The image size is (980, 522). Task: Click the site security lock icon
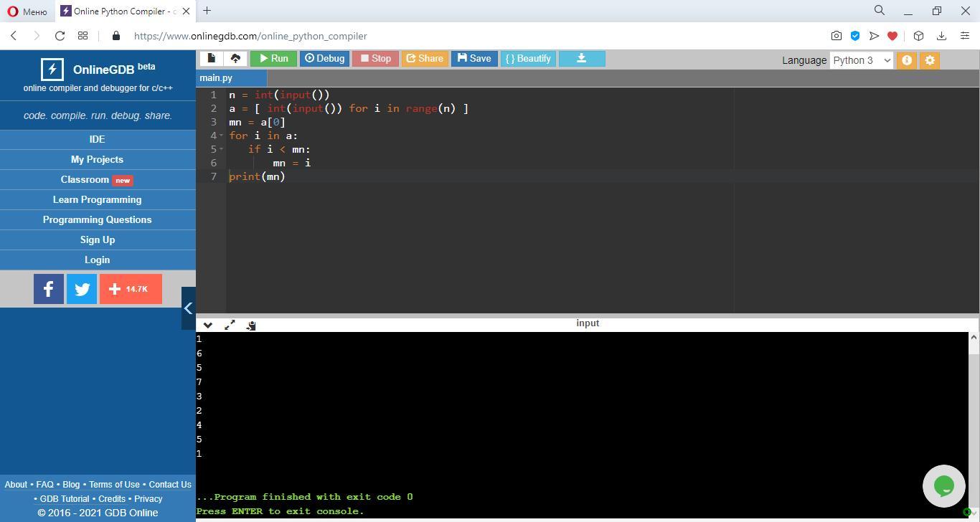tap(116, 36)
